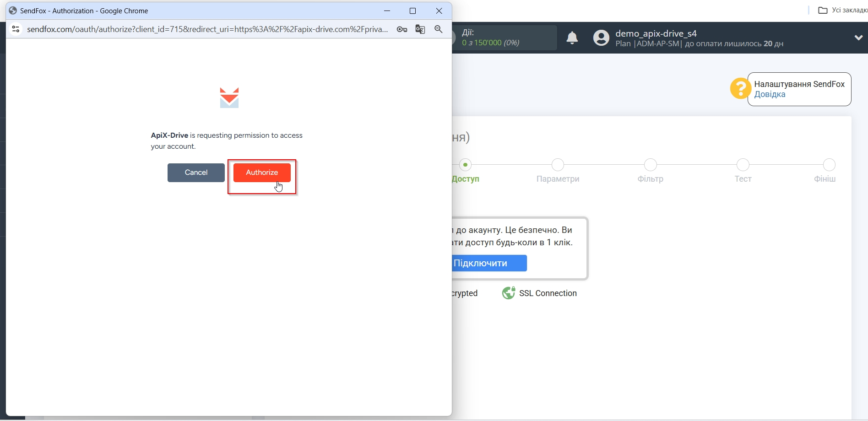Click the plan payment info text

click(699, 44)
